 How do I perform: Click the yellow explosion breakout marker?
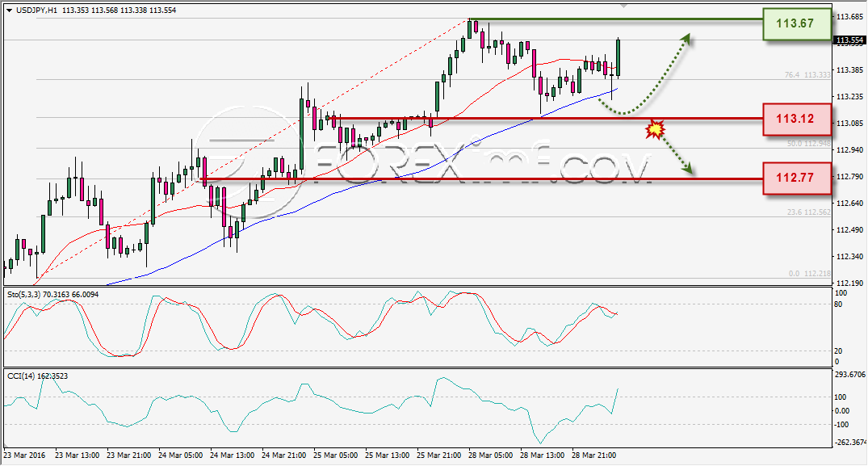click(x=655, y=129)
